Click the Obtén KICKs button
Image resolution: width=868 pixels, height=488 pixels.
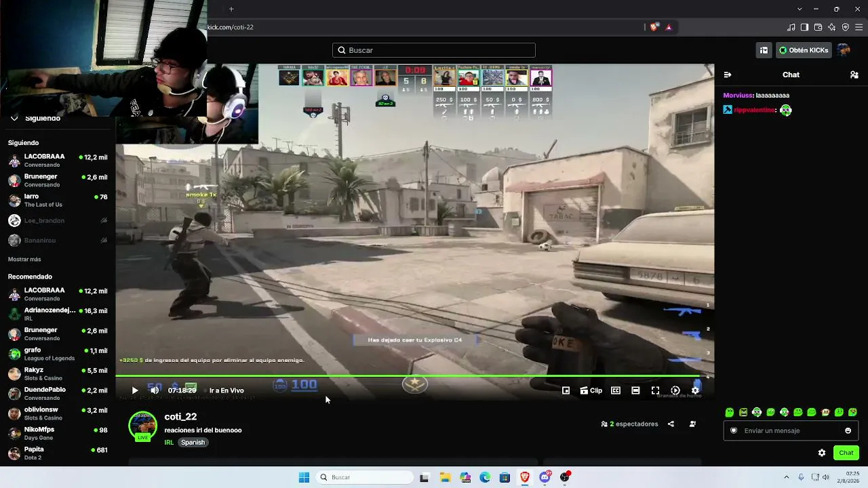[x=804, y=50]
